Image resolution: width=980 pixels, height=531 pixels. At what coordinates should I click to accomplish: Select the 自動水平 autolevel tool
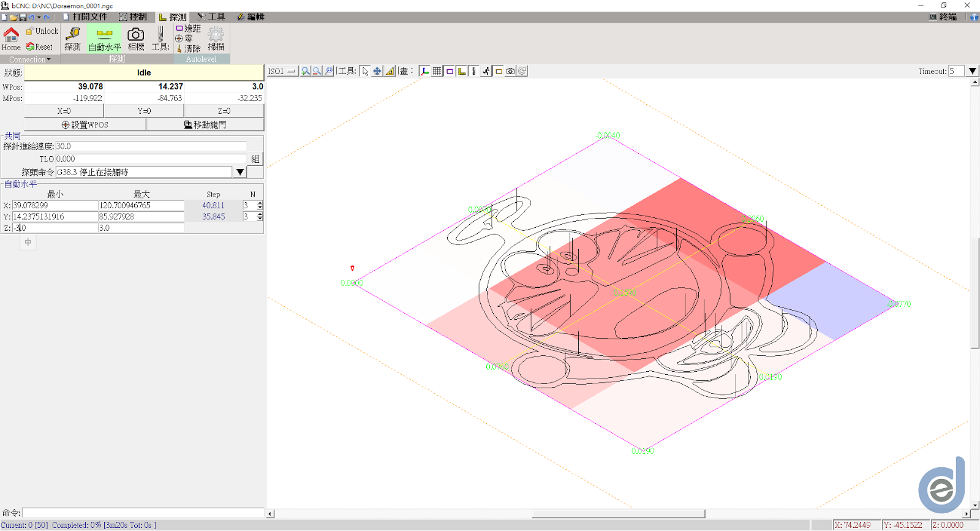[105, 39]
